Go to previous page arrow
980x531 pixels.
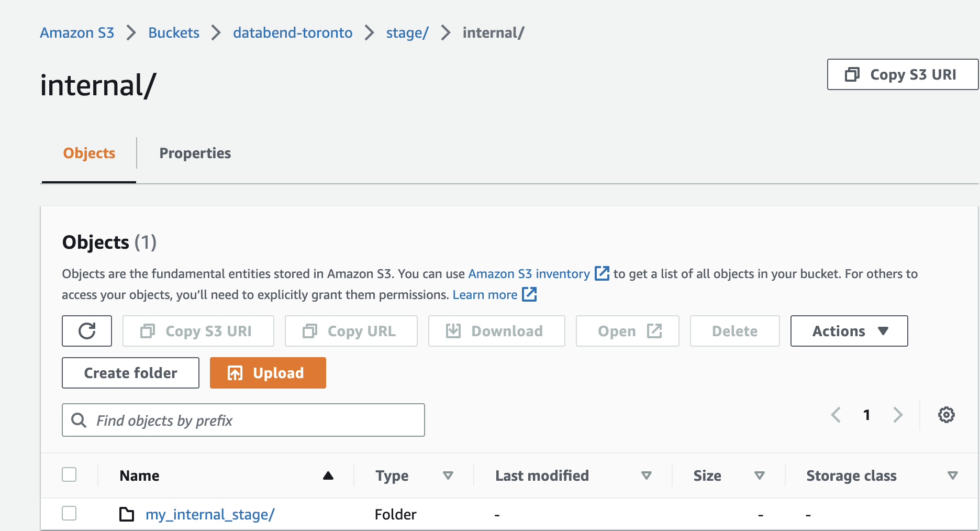(836, 415)
